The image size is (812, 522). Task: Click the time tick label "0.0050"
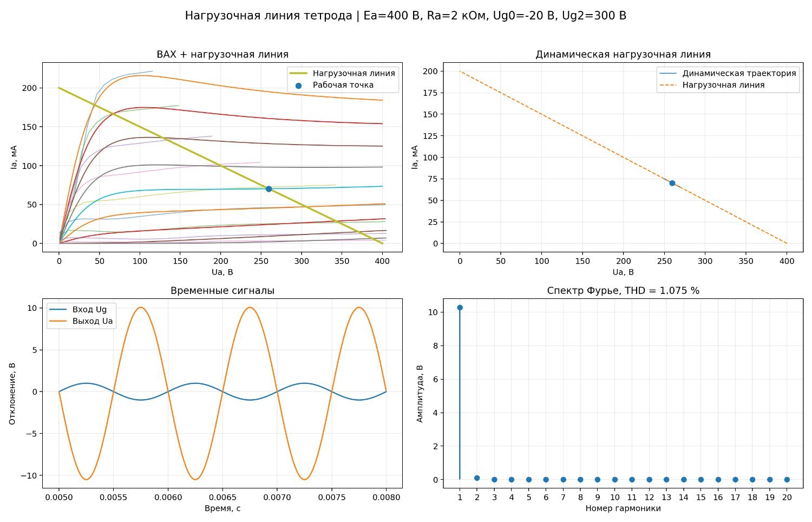pos(59,497)
